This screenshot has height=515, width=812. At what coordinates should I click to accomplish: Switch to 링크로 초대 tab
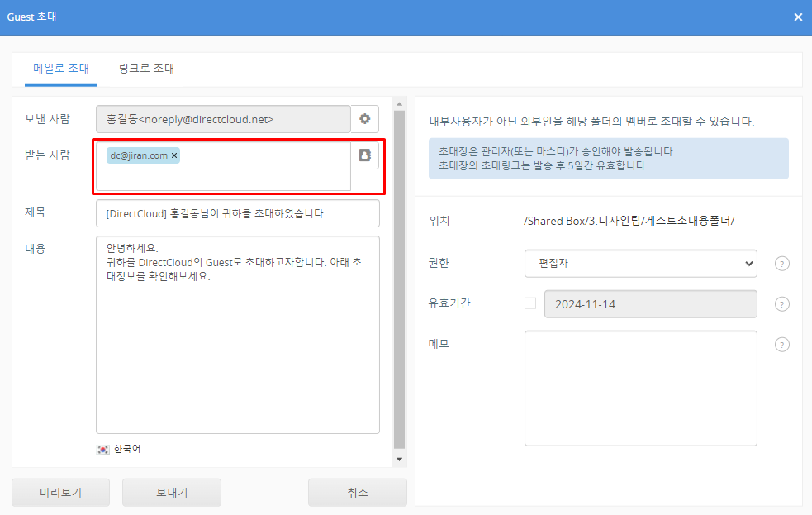click(146, 69)
